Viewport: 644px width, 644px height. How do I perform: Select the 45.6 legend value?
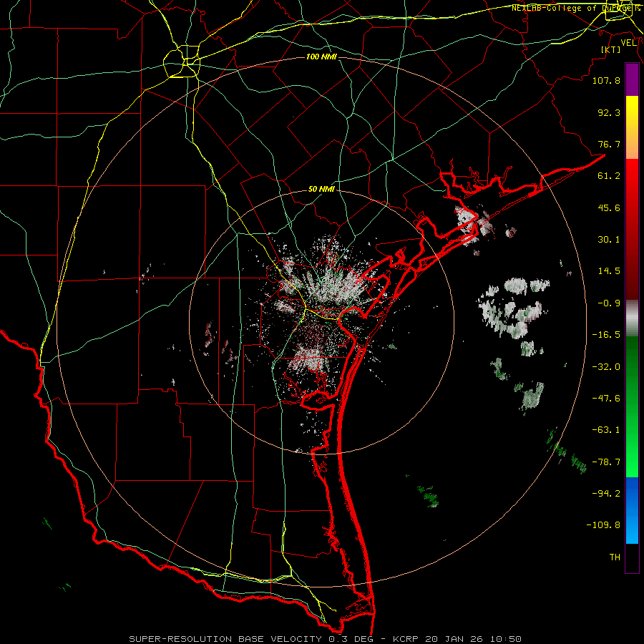coord(609,208)
